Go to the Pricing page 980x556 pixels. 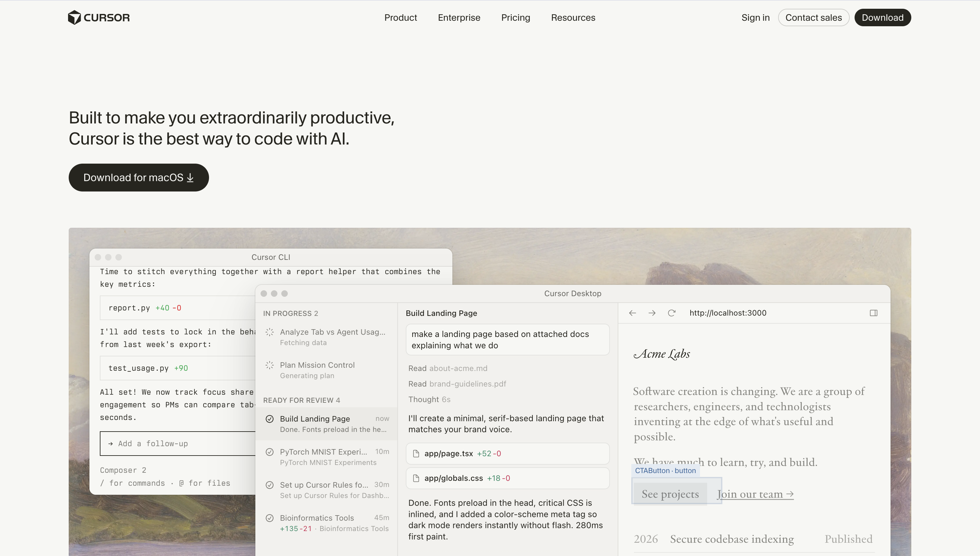click(516, 17)
